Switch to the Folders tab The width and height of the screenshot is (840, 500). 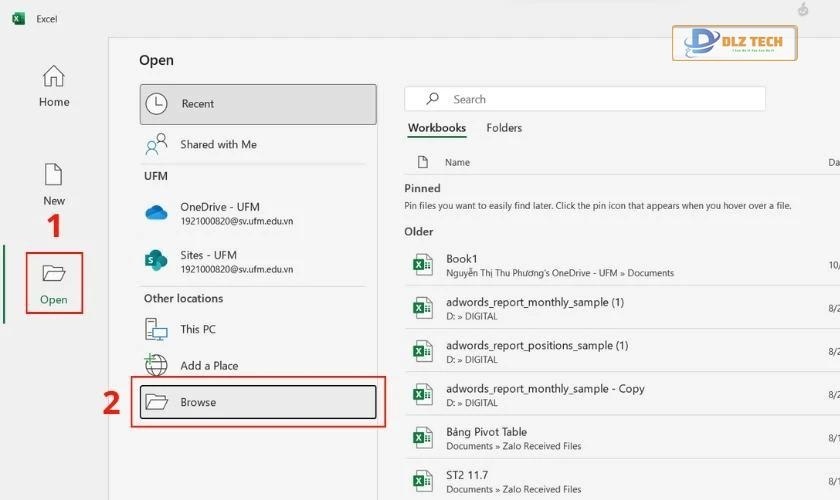click(504, 128)
